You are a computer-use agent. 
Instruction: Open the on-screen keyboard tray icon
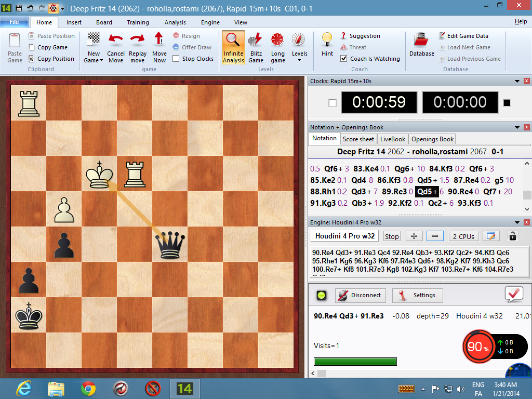406,389
